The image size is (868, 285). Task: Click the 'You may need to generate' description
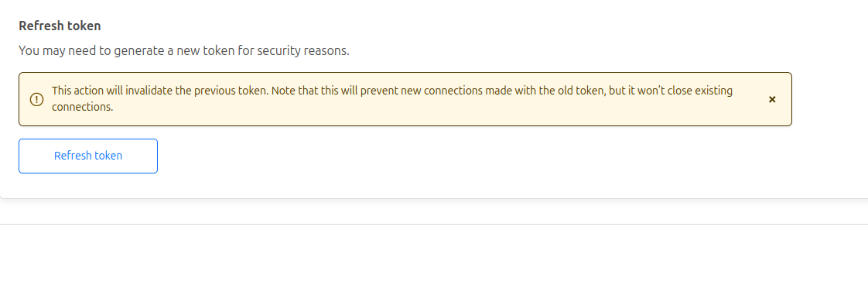pos(184,51)
